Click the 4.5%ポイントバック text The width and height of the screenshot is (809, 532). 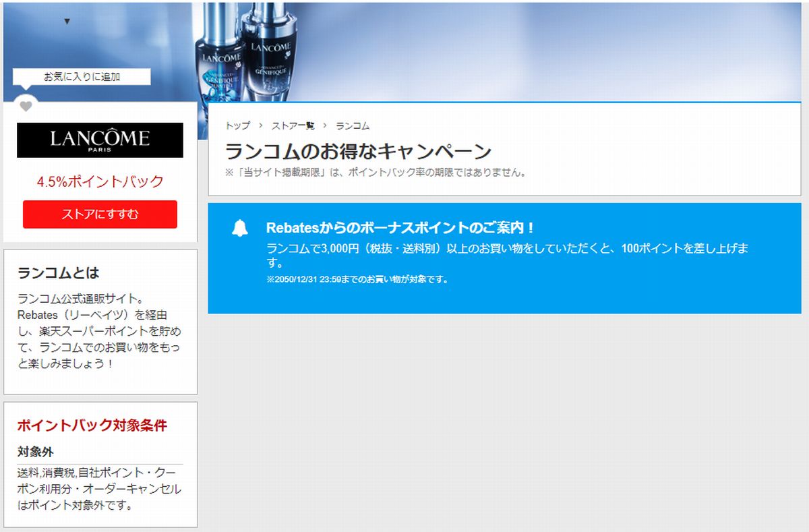coord(100,181)
